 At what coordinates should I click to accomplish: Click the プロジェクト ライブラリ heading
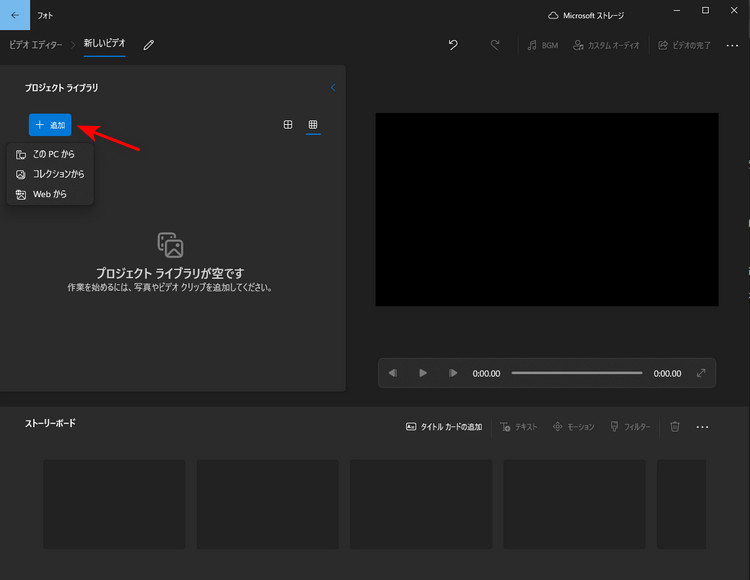(x=61, y=88)
